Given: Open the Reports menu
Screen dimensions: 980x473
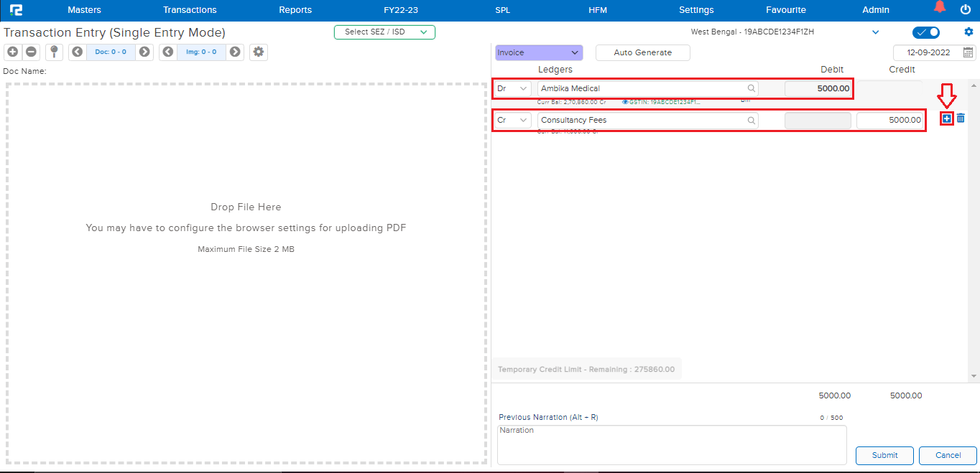Looking at the screenshot, I should [x=295, y=10].
